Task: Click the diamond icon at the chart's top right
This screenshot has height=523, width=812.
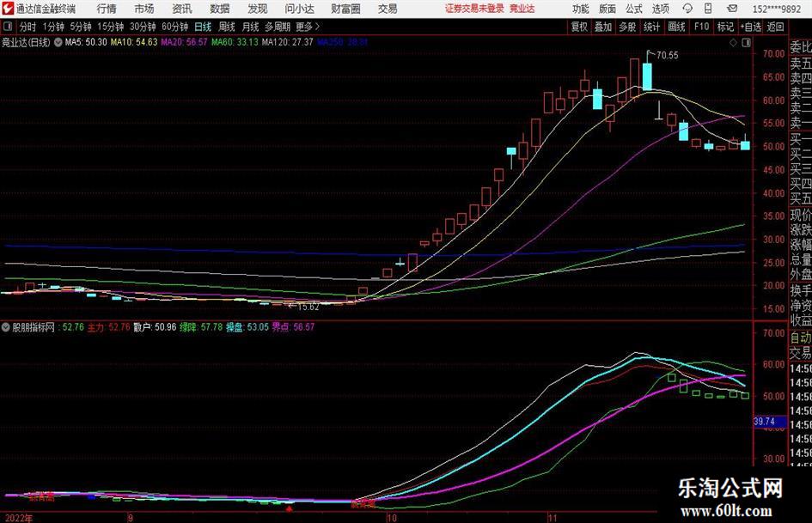Action: (733, 43)
